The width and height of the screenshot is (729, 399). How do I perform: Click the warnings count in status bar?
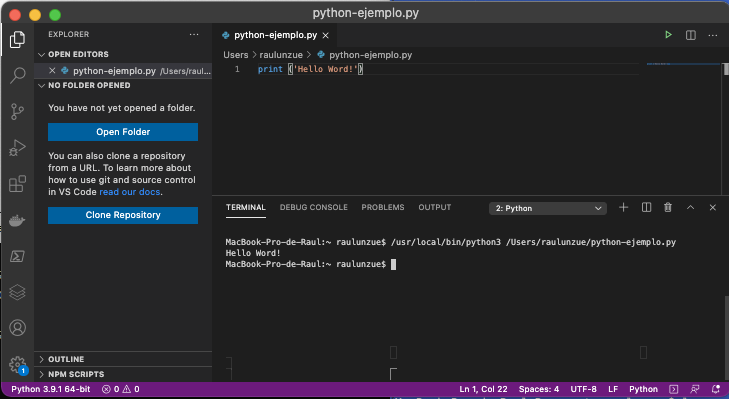coord(131,389)
